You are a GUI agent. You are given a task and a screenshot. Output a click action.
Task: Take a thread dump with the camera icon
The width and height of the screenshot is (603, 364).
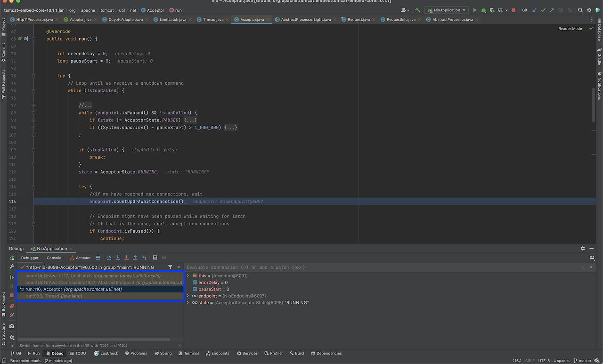[12, 326]
